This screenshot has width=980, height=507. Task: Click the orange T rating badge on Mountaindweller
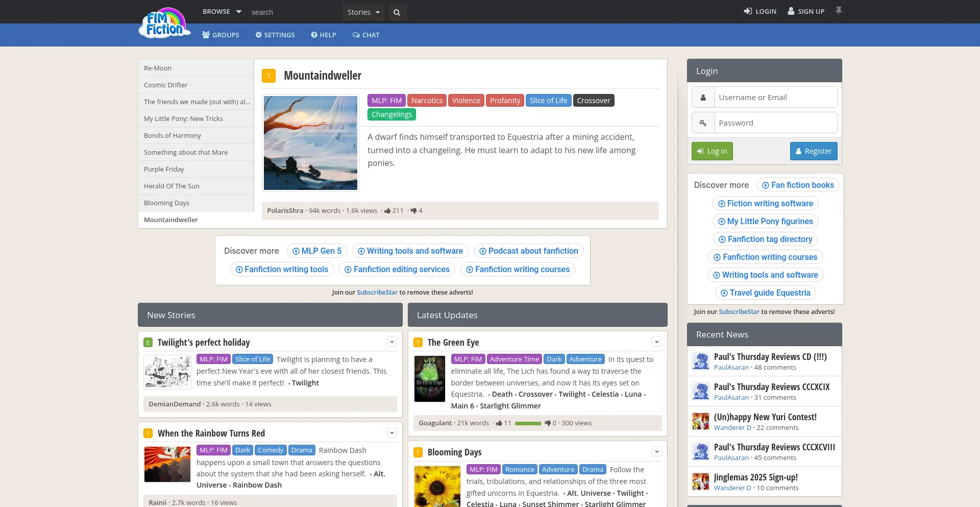coord(269,75)
